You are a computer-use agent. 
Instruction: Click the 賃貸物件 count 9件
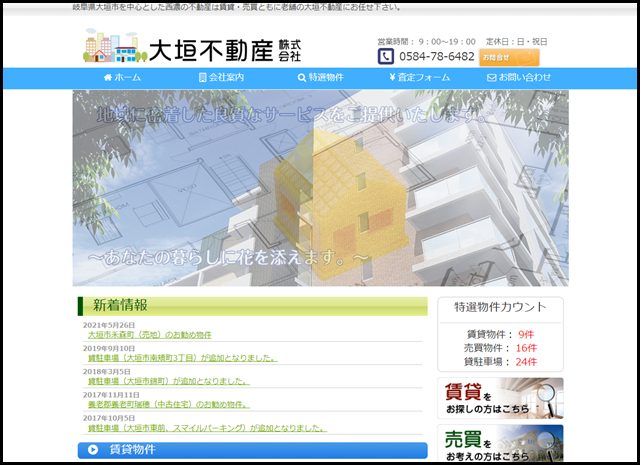(526, 334)
